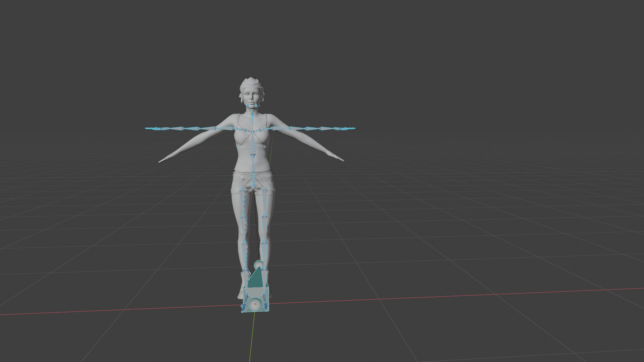The height and width of the screenshot is (362, 644).
Task: Select the teal triangular root bone at the feet
Action: [x=257, y=278]
